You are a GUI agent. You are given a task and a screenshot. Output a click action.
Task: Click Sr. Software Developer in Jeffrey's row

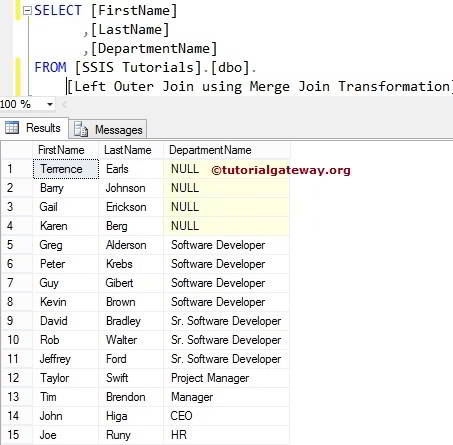[226, 359]
